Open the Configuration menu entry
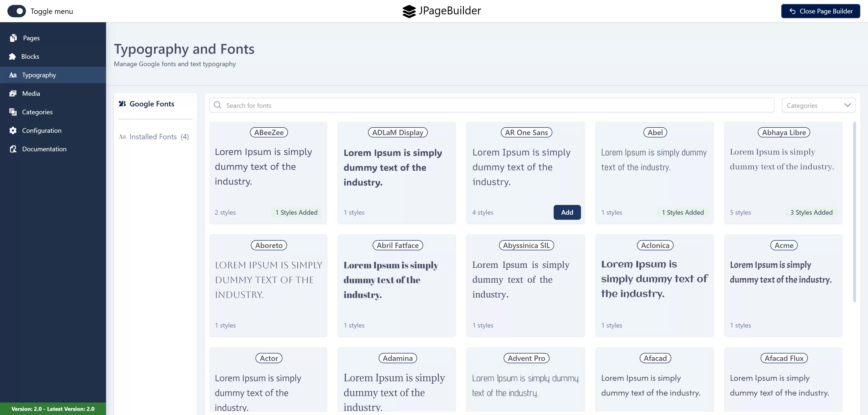The image size is (868, 415). [x=53, y=131]
